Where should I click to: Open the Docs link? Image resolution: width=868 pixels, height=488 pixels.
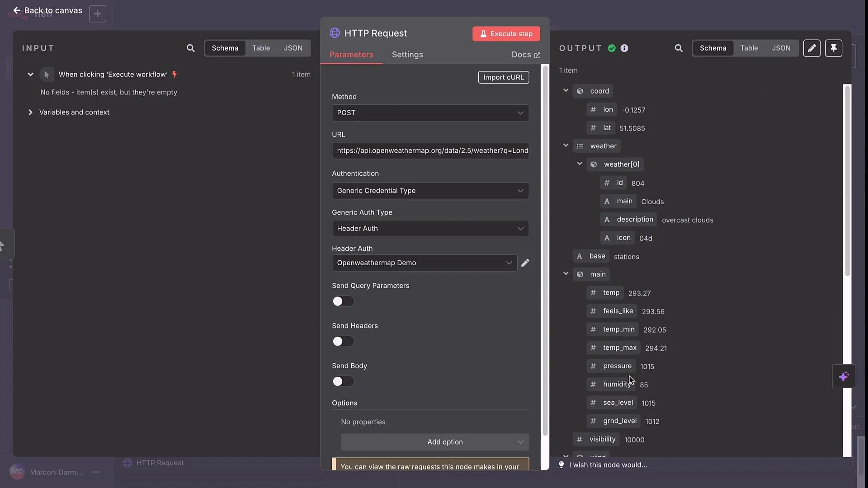[526, 55]
